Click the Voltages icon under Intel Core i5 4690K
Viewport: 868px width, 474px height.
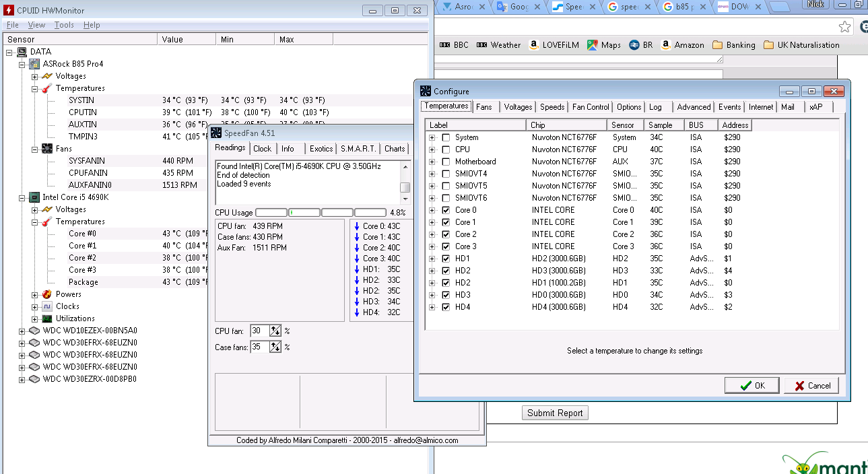(x=47, y=209)
